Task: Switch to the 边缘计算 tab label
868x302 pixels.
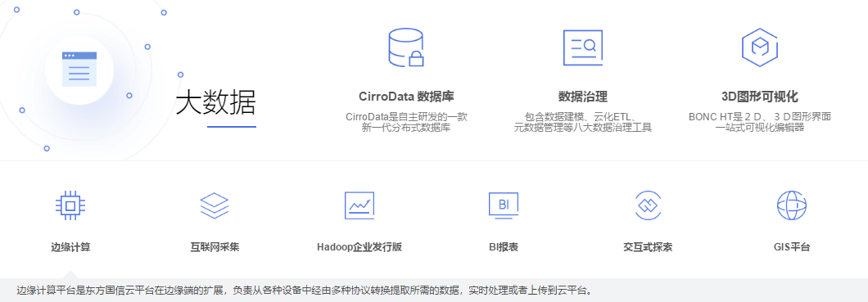Action: (x=70, y=247)
